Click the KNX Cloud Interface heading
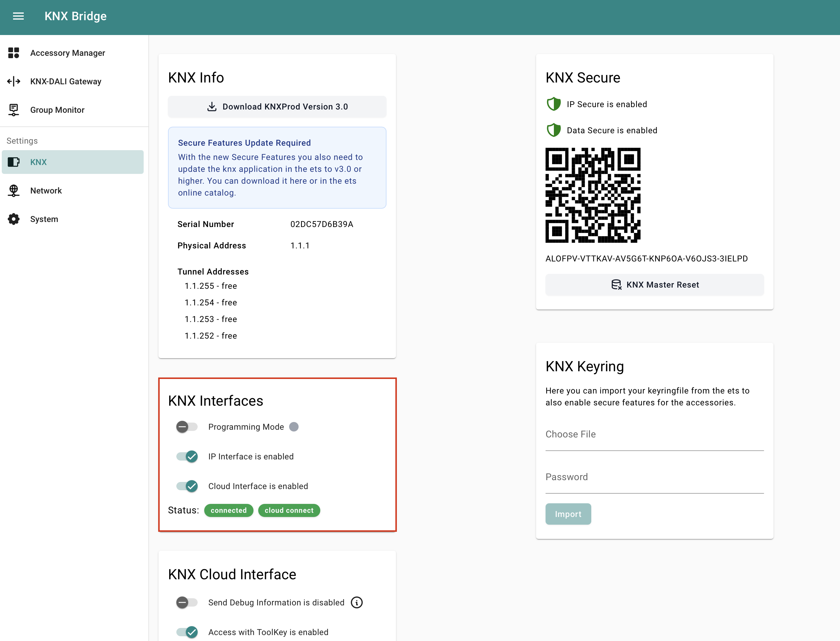The height and width of the screenshot is (641, 840). (x=232, y=574)
